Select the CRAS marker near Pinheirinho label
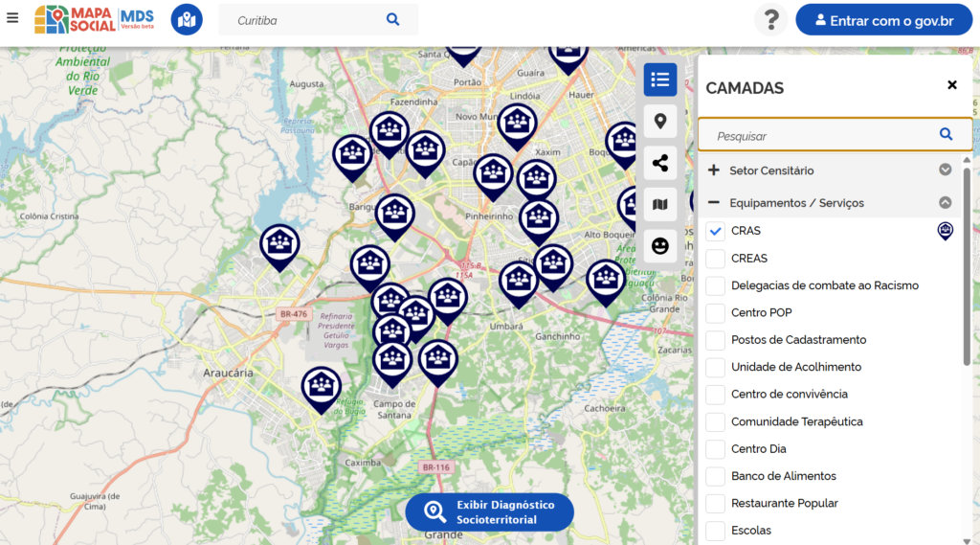980x545 pixels. [x=538, y=222]
